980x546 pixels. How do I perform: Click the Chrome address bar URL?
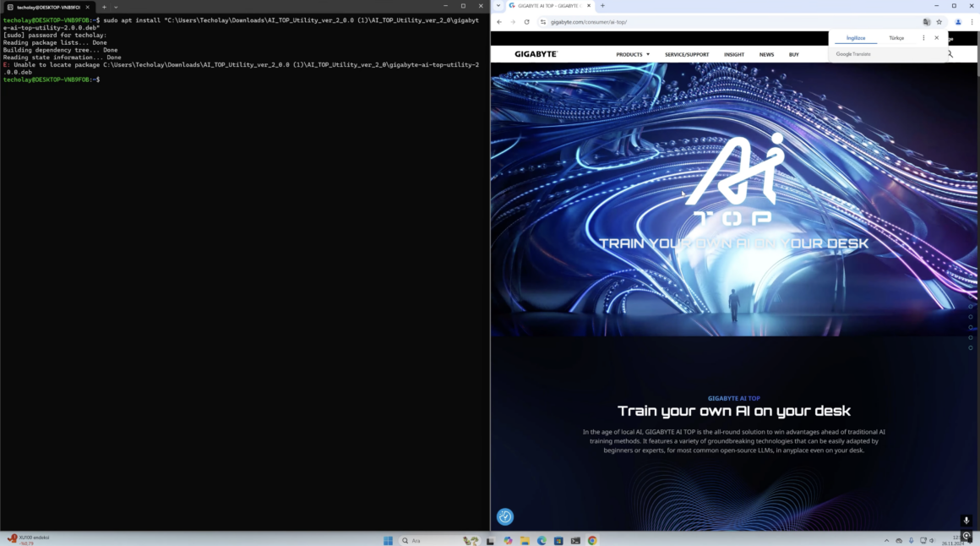[x=589, y=22]
